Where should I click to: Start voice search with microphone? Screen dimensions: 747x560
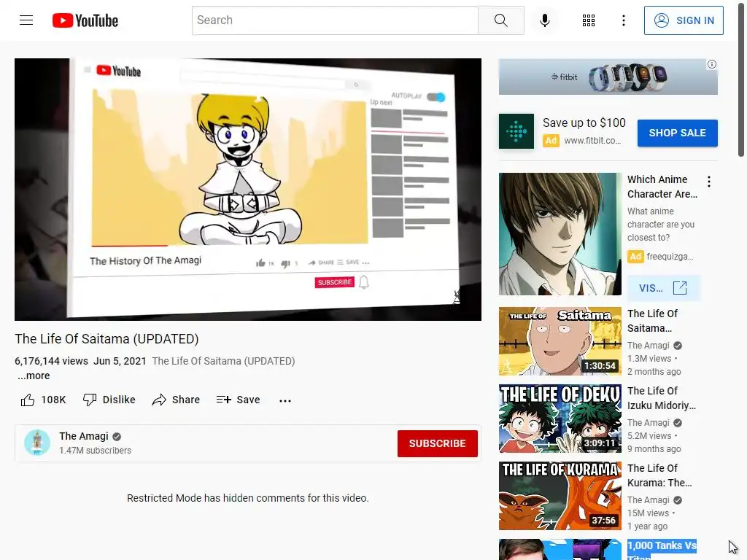pyautogui.click(x=544, y=20)
